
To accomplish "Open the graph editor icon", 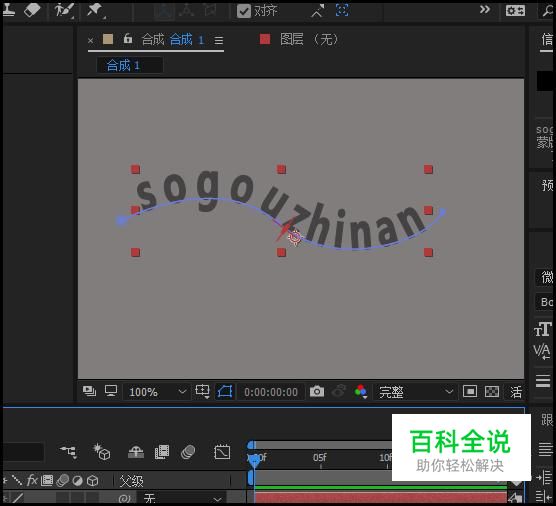I will pos(222,452).
